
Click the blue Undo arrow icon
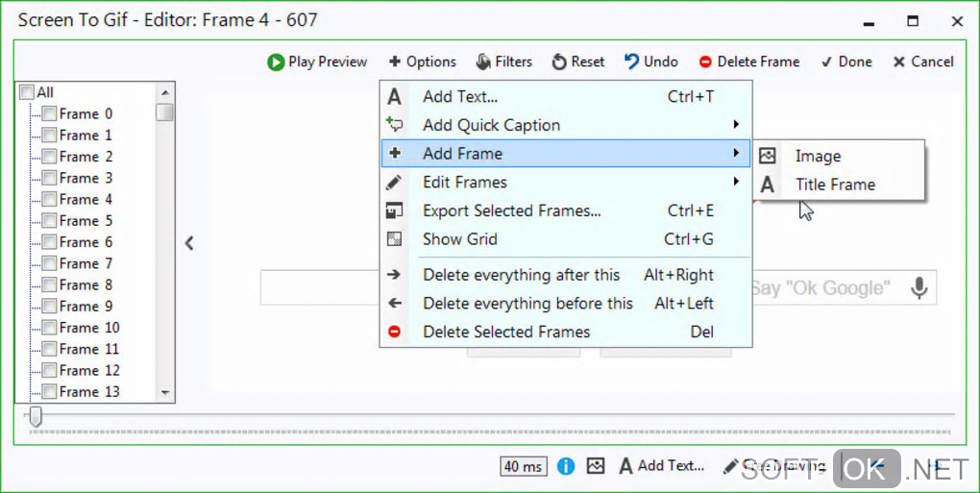pos(631,62)
